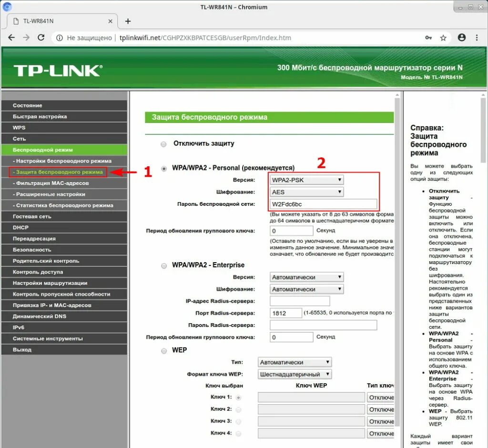
Task: Open IPv6 menu item
Action: 64,327
